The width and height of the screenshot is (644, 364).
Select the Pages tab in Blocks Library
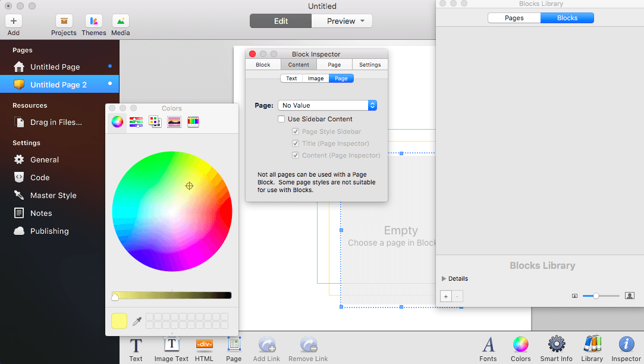coord(514,18)
